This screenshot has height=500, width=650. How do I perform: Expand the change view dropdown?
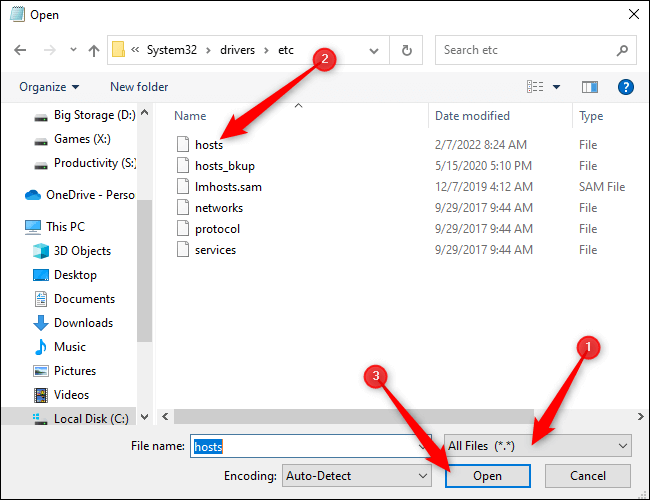556,87
